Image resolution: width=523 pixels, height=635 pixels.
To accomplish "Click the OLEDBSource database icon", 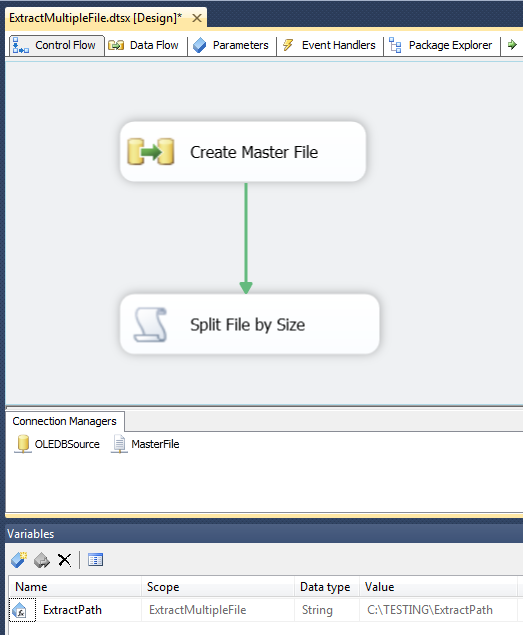I will coord(23,444).
